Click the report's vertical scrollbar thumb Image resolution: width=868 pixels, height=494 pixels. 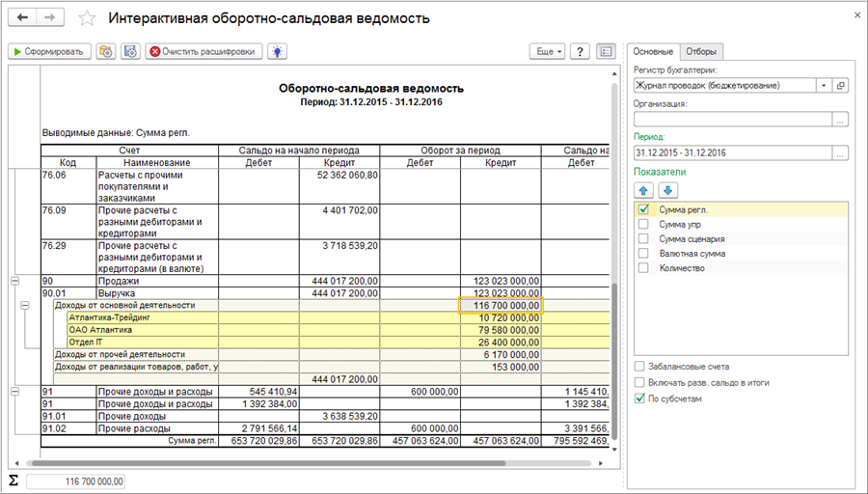tap(614, 363)
